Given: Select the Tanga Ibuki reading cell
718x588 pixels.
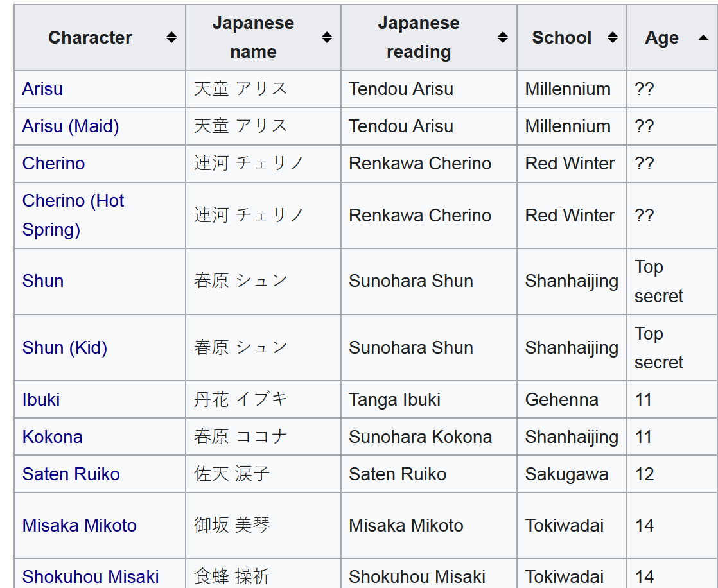Looking at the screenshot, I should point(395,400).
